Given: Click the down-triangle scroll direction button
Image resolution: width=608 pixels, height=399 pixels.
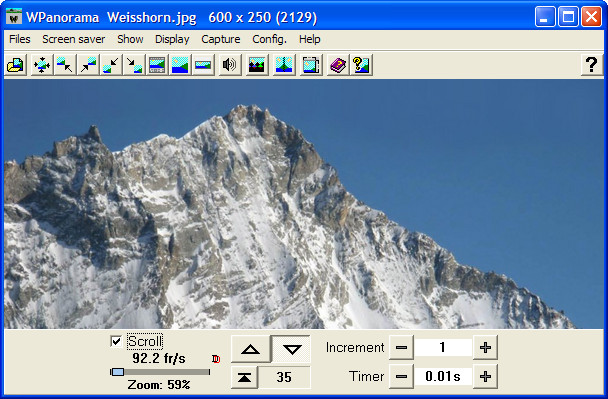Looking at the screenshot, I should coord(292,349).
